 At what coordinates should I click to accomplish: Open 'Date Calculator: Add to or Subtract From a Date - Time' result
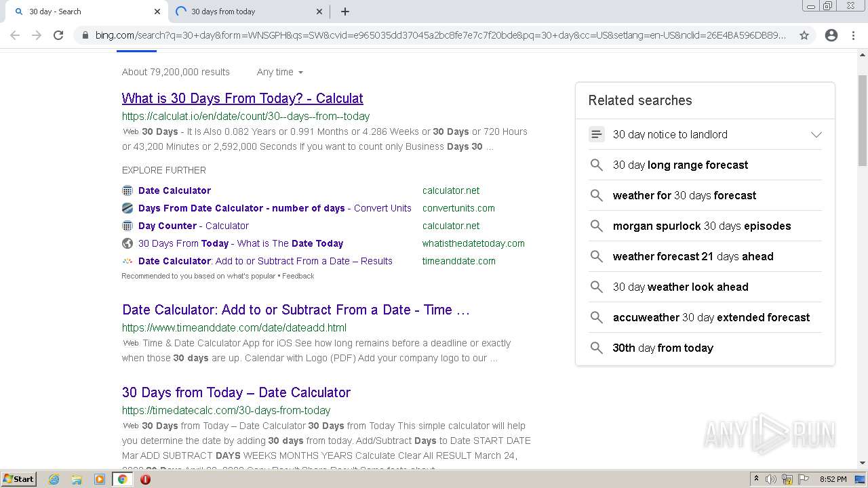pyautogui.click(x=296, y=310)
